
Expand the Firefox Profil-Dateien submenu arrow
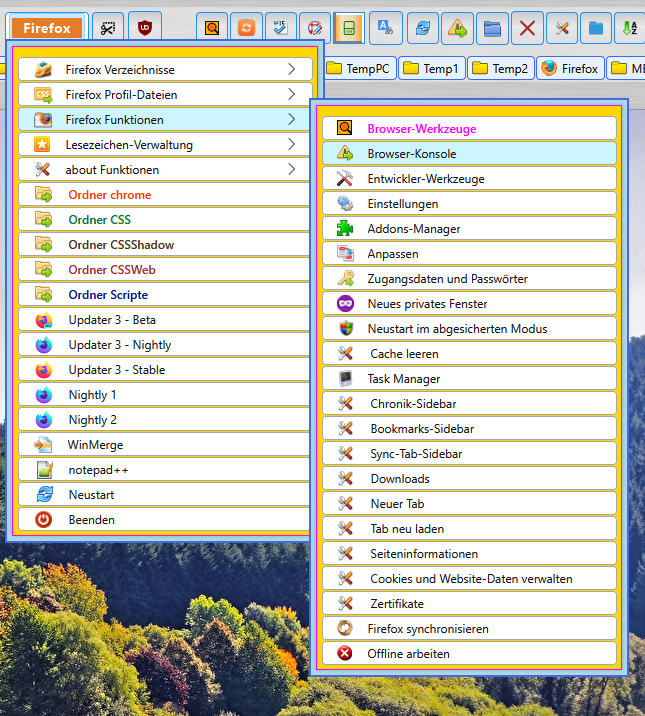point(292,95)
